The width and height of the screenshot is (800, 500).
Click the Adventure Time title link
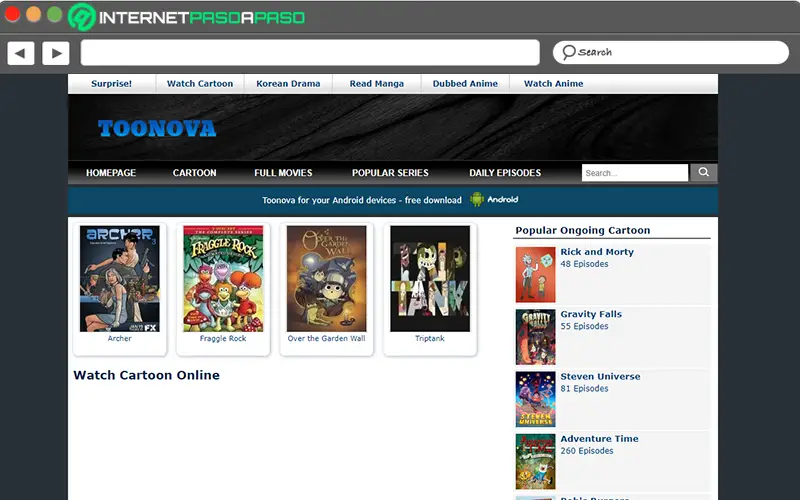coord(599,438)
